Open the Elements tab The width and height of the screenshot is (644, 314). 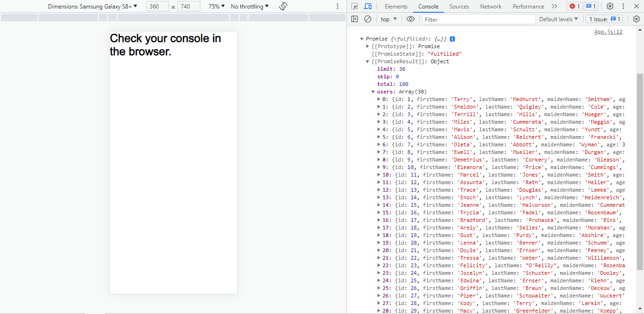pos(396,7)
